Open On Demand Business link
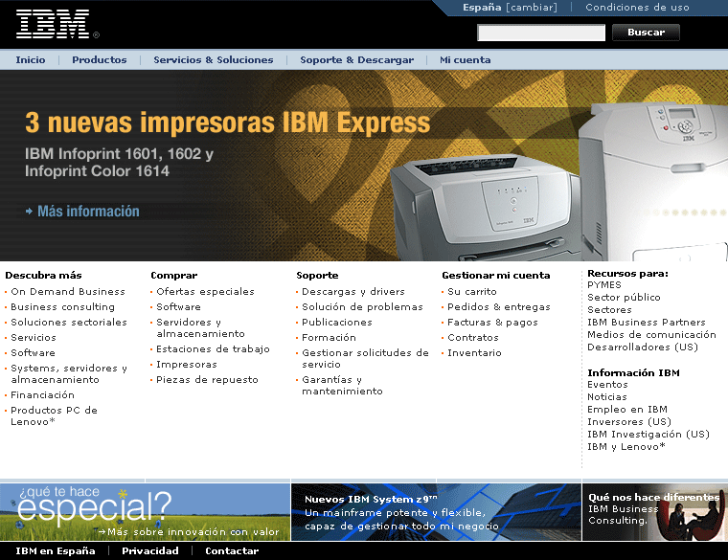The image size is (728, 560). [68, 291]
